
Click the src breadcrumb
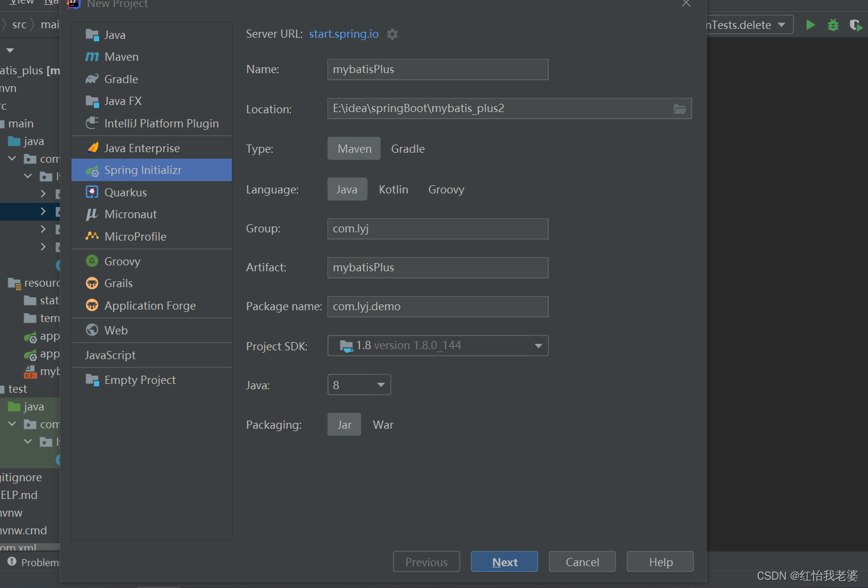[x=19, y=25]
